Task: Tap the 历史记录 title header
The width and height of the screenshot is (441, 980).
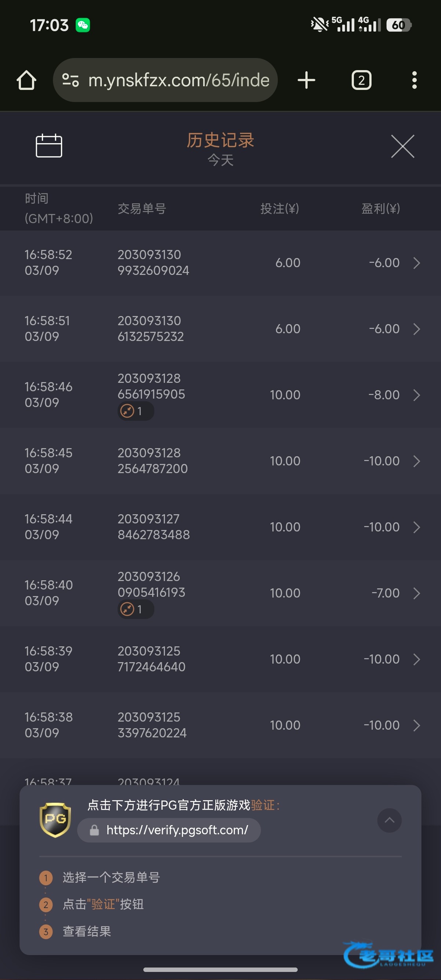Action: [220, 140]
